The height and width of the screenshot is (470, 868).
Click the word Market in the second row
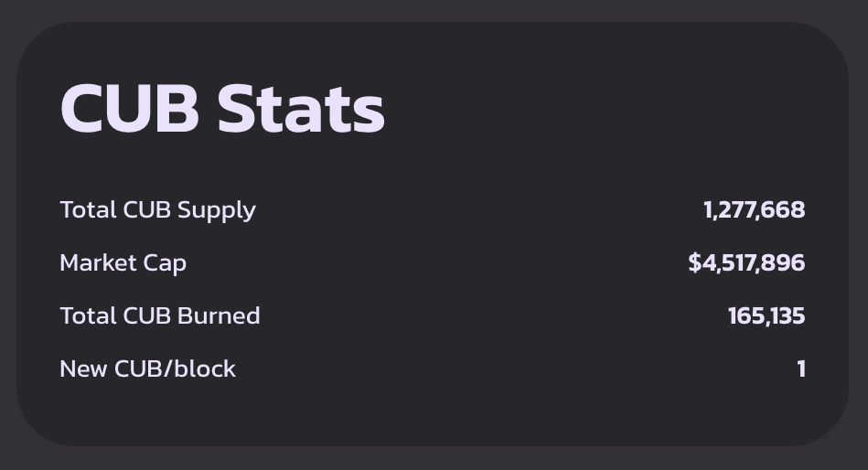97,263
